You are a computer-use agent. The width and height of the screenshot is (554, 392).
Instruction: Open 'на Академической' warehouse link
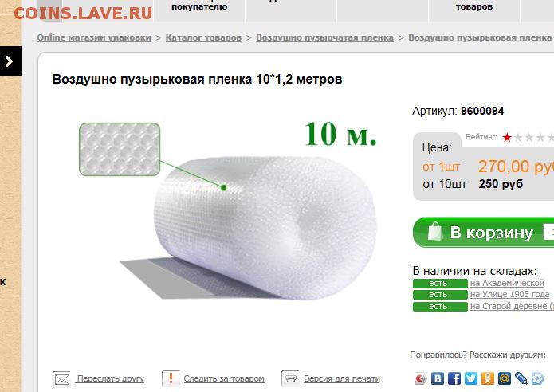click(507, 283)
